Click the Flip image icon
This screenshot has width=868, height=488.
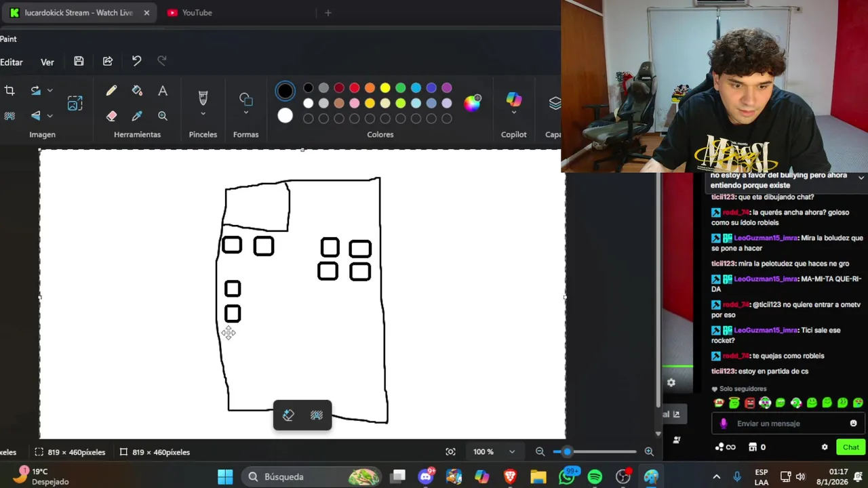pos(35,116)
